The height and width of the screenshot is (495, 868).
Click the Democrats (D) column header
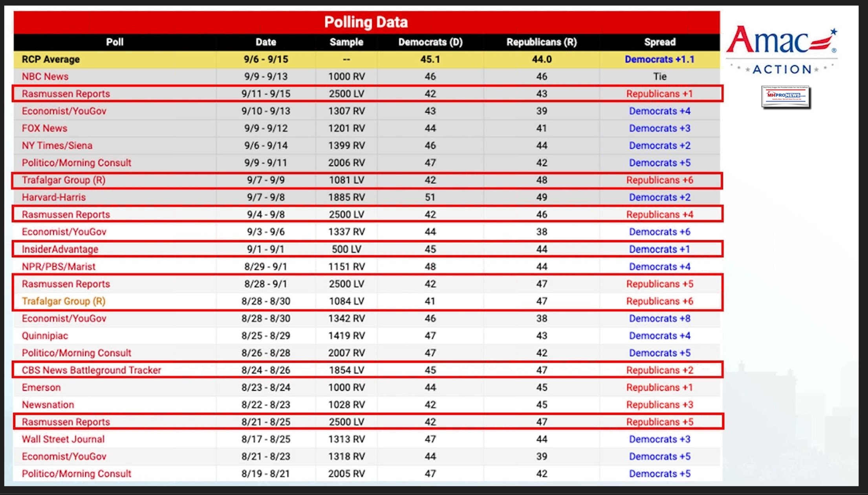[430, 42]
